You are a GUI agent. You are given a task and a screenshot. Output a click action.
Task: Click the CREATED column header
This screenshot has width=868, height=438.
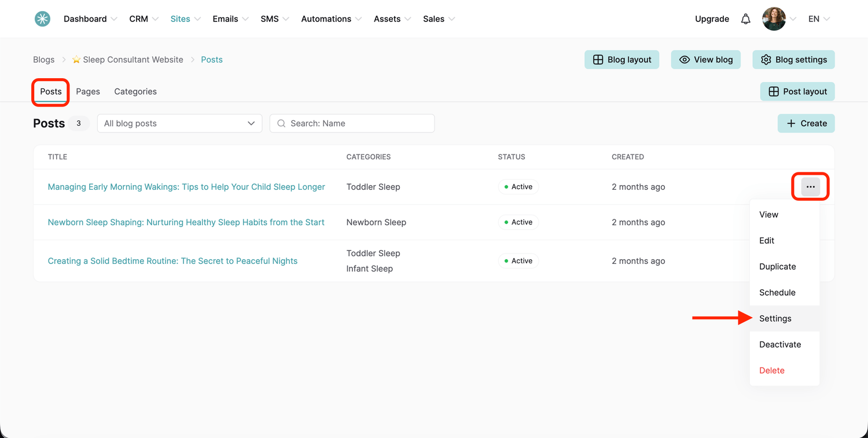[628, 157]
